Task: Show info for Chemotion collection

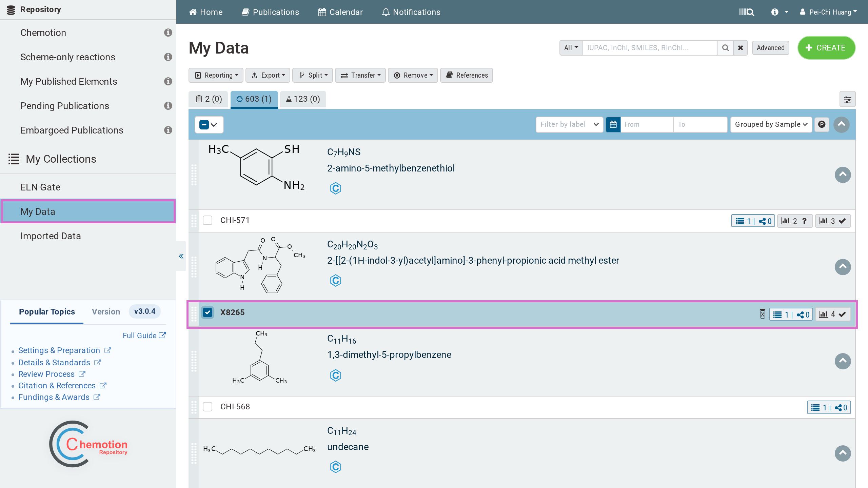Action: pos(168,33)
